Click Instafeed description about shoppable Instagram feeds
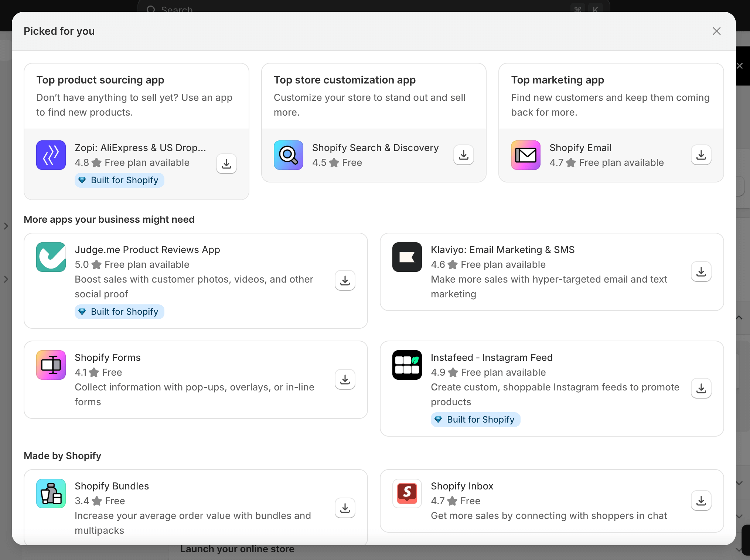750x560 pixels. [555, 395]
